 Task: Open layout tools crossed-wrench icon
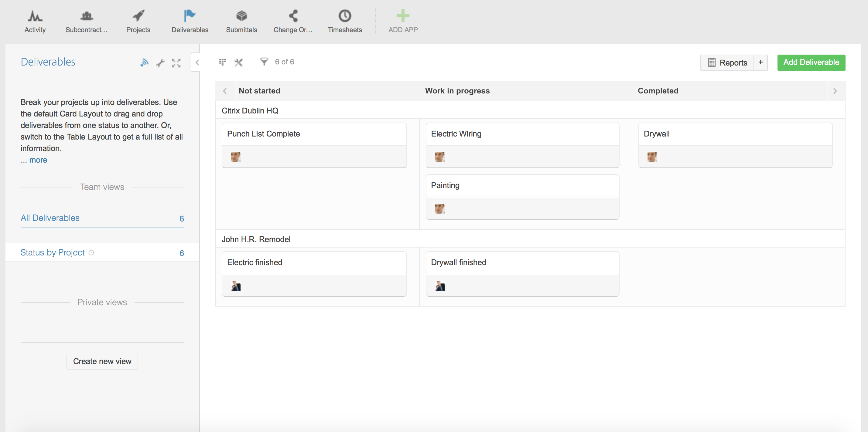pyautogui.click(x=239, y=62)
